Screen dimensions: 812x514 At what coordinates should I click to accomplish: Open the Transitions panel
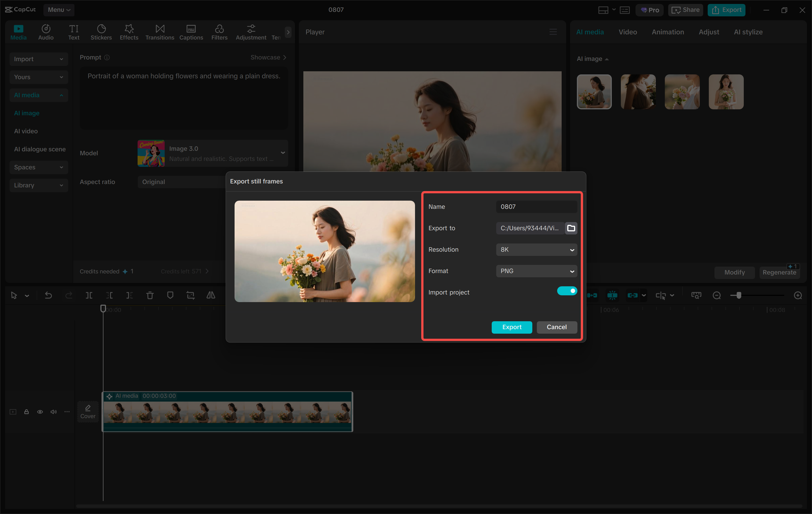coord(160,32)
